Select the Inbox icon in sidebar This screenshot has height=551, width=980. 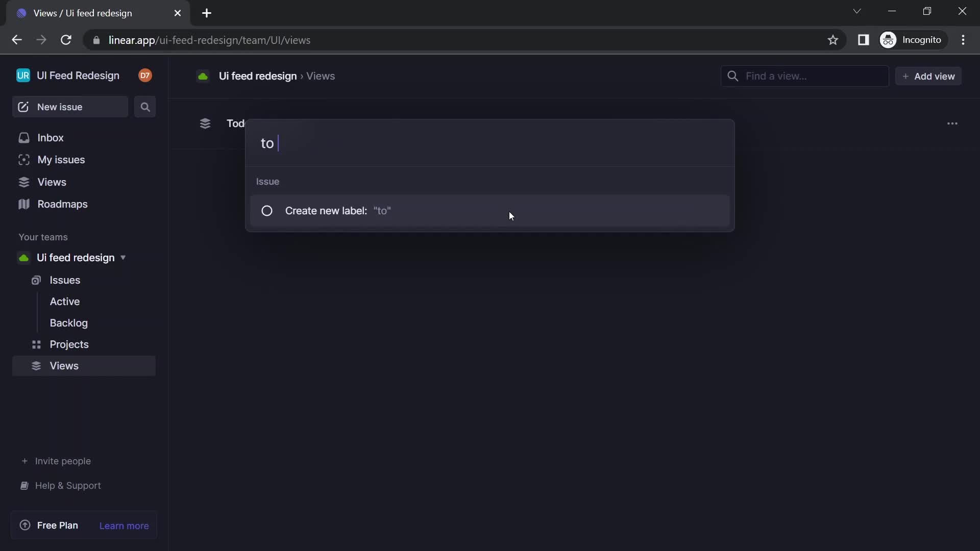click(23, 137)
